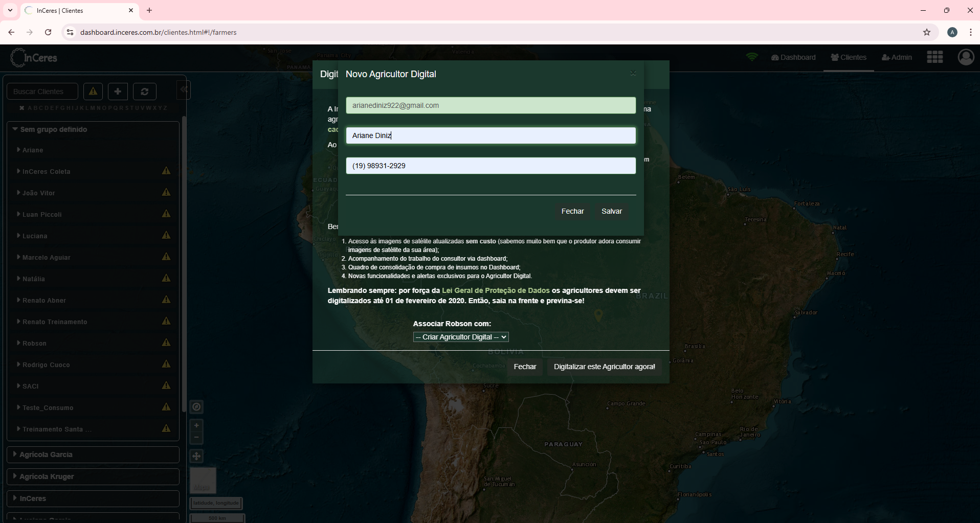Click warning icon next to Natália
This screenshot has width=980, height=523.
(x=166, y=278)
